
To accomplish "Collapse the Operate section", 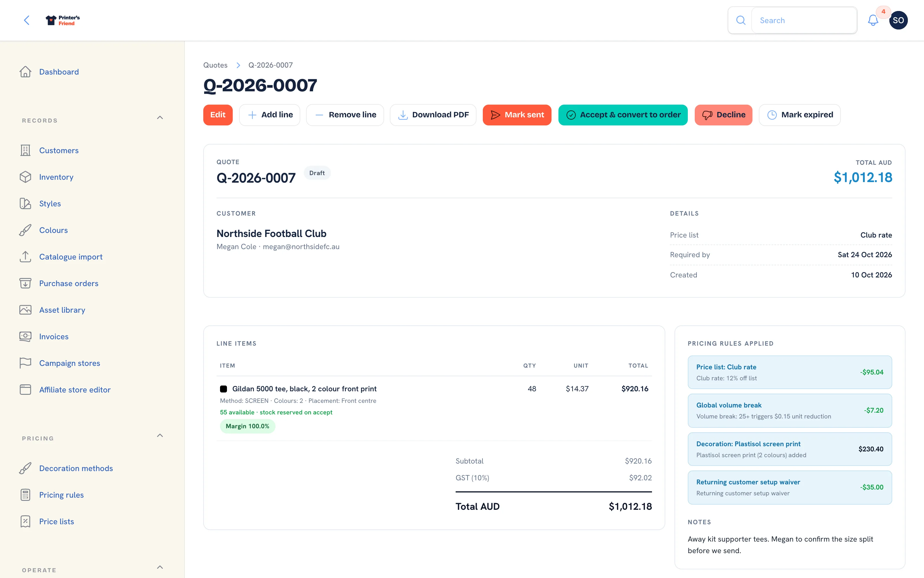I will pyautogui.click(x=160, y=567).
